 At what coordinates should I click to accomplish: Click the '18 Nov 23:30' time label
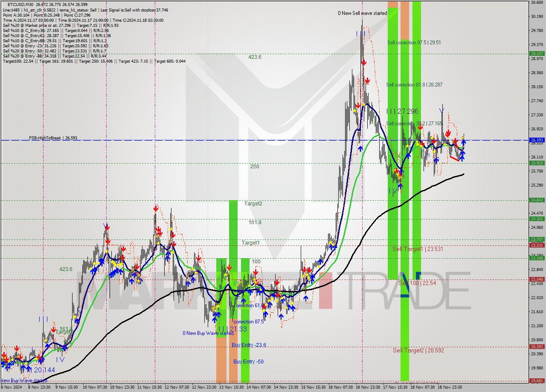tap(450, 387)
